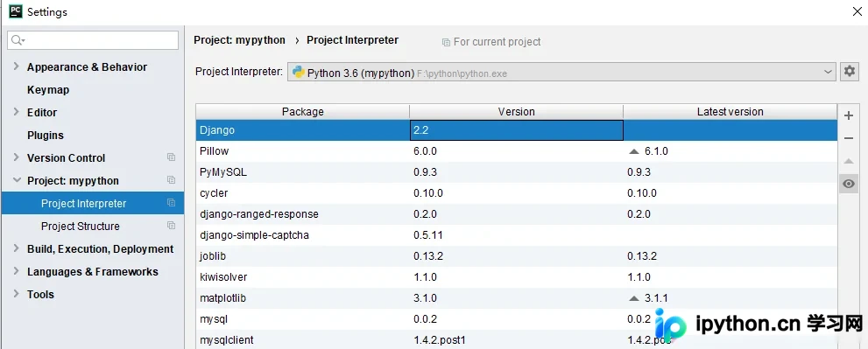Click Django version cell 2.2

517,130
